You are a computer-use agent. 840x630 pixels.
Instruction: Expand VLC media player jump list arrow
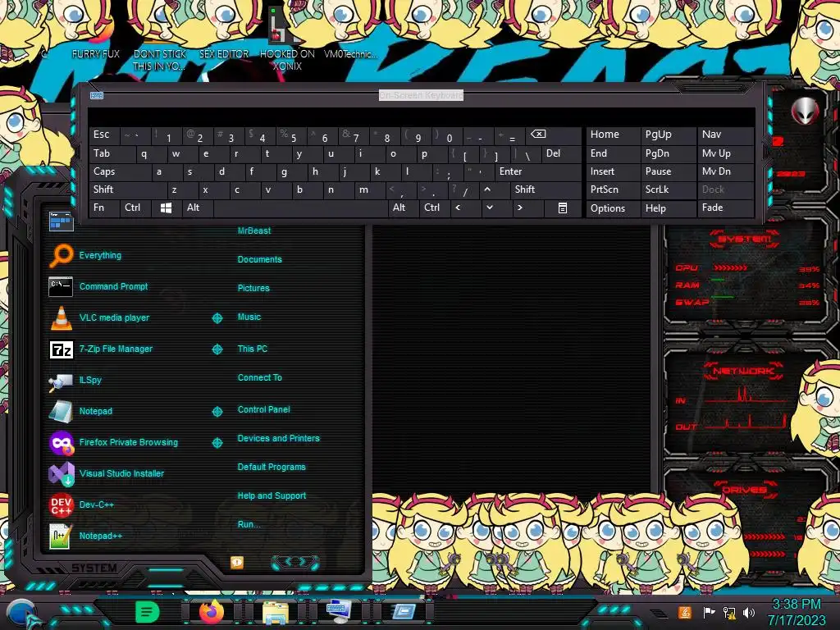tap(217, 318)
